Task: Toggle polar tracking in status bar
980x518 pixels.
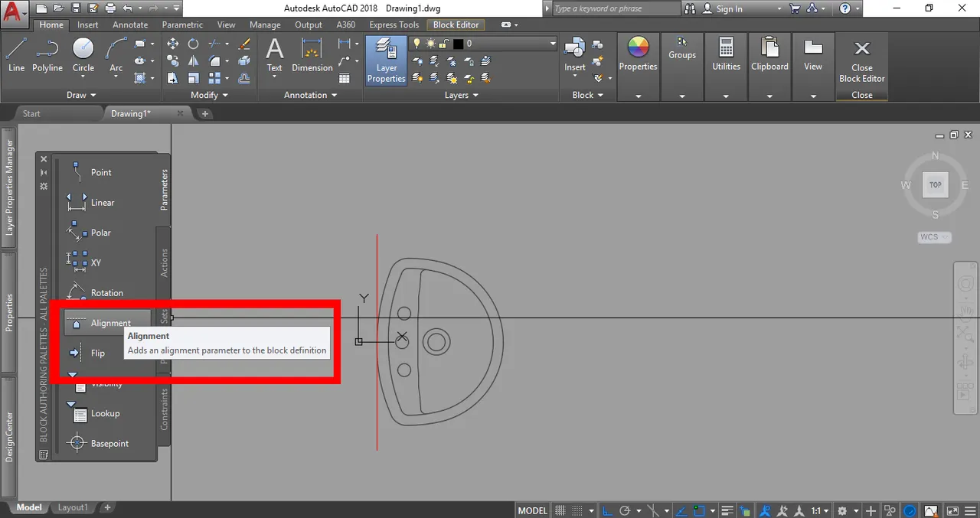Action: coord(625,510)
